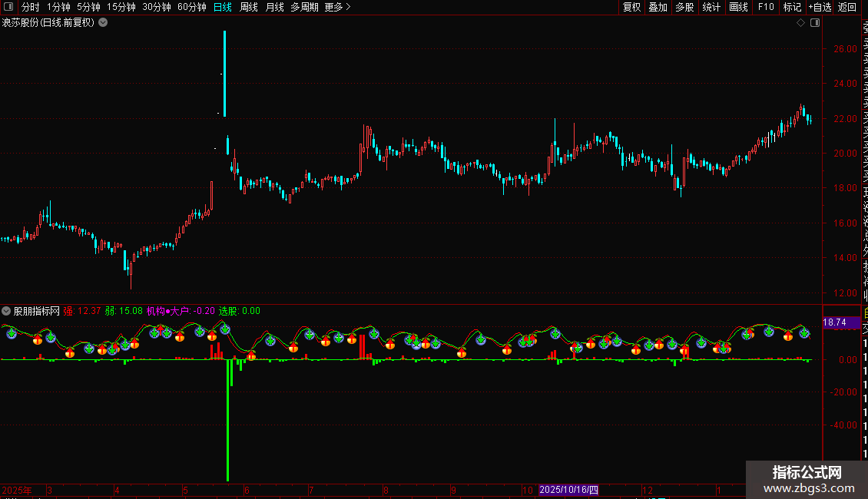Viewport: 868px width, 499px height.
Task: Select the 60分钟 period tab
Action: coord(192,7)
